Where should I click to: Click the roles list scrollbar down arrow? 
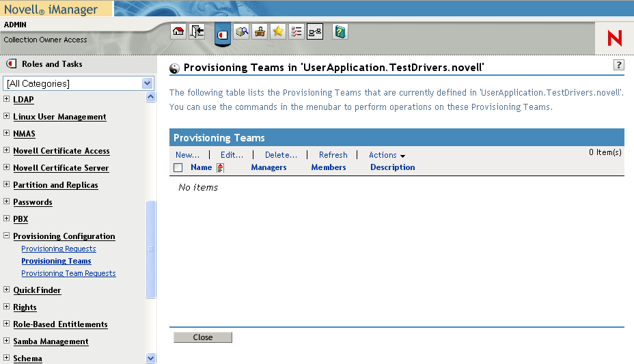150,358
